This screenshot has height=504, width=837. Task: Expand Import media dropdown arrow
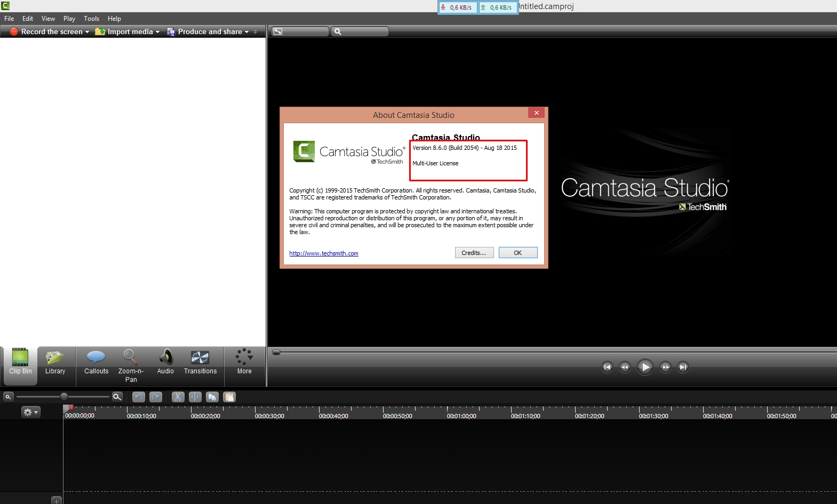[x=157, y=32]
